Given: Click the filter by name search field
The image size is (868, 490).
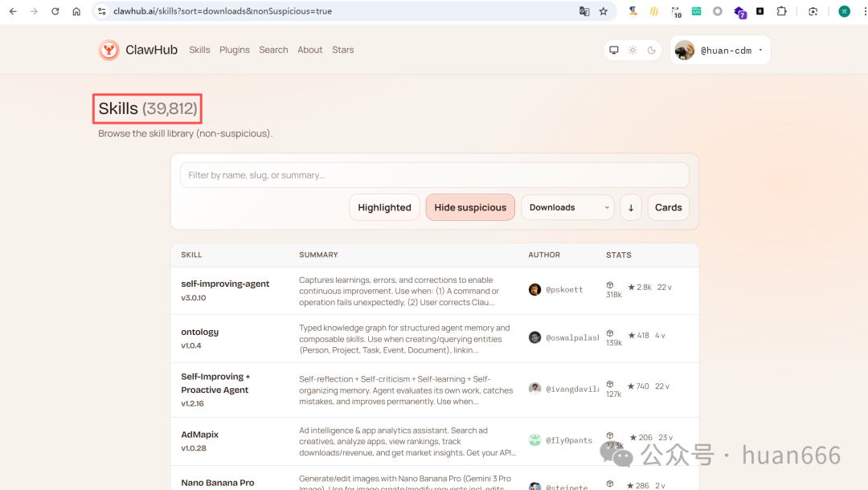Looking at the screenshot, I should [x=434, y=175].
